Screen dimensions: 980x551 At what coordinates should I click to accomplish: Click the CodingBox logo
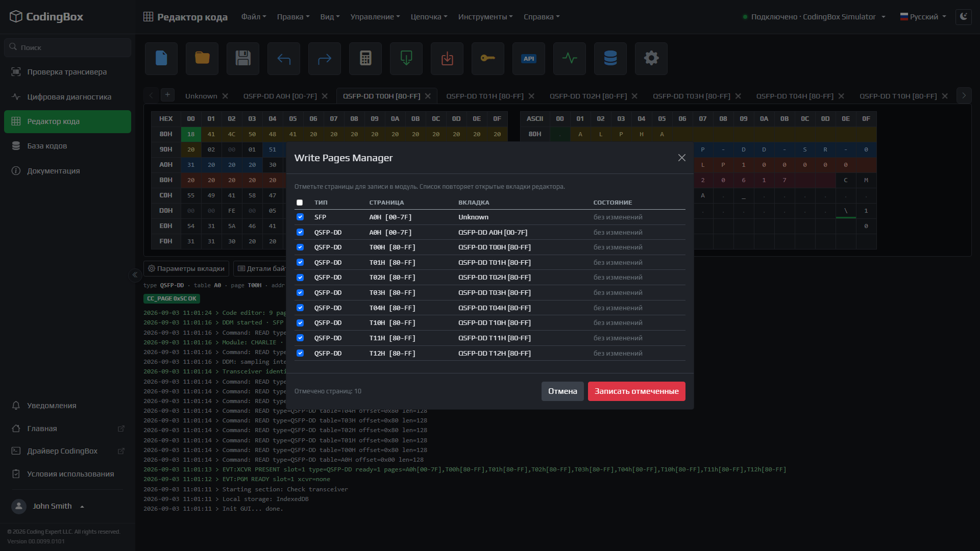(46, 16)
